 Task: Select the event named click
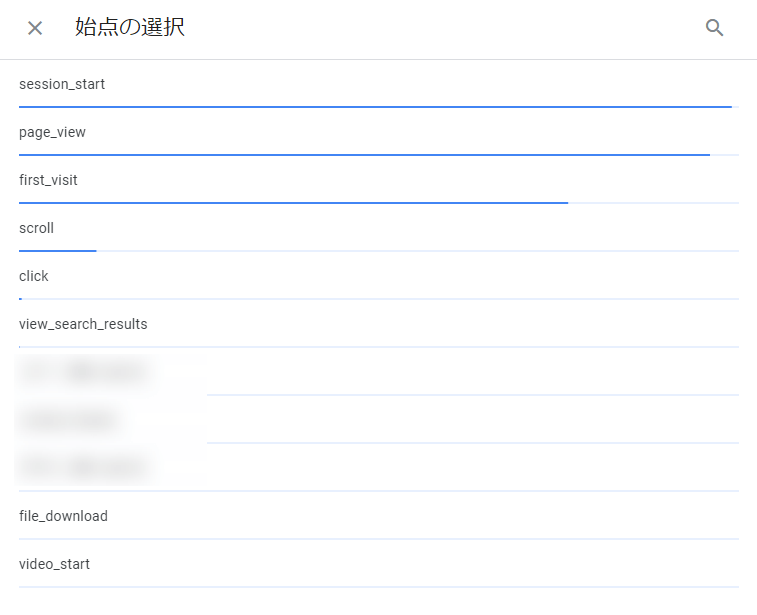[34, 276]
